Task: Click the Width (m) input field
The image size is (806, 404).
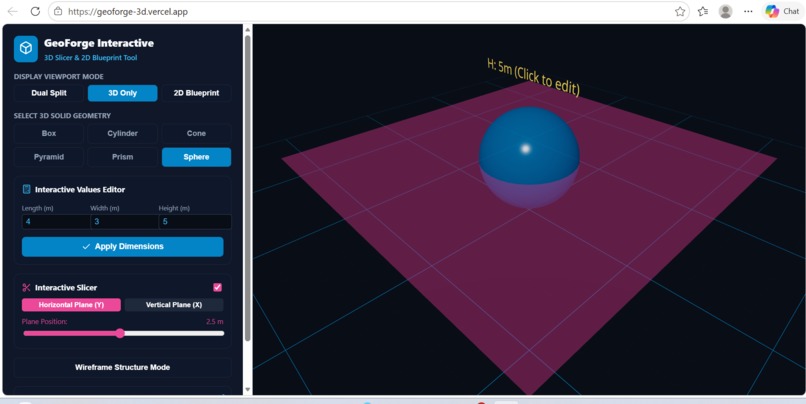Action: coord(124,222)
